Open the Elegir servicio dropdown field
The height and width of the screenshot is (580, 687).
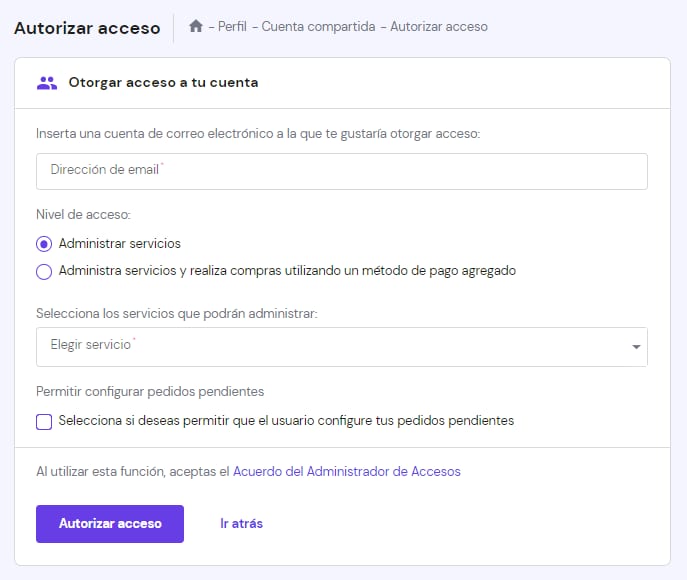(x=330, y=346)
